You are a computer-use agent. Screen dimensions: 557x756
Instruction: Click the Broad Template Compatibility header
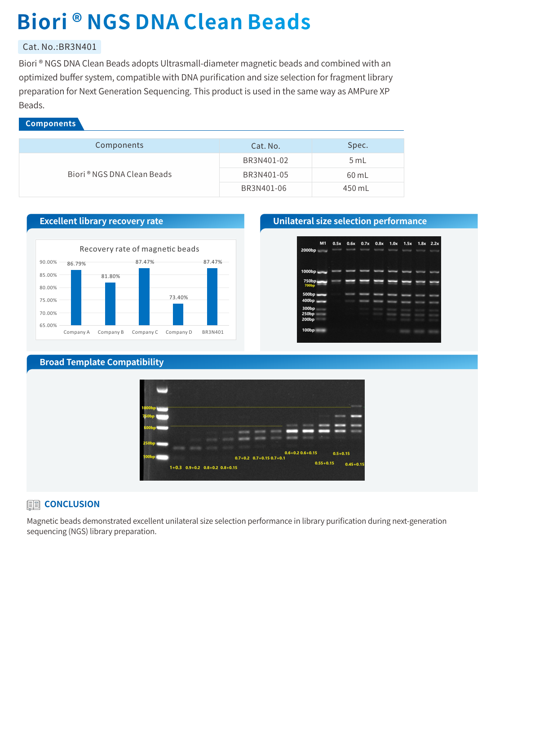[102, 362]
